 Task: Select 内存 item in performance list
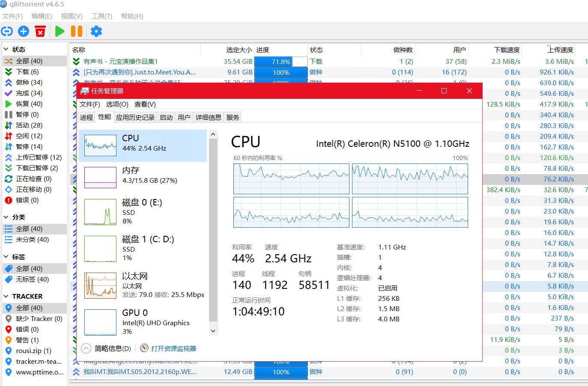143,177
